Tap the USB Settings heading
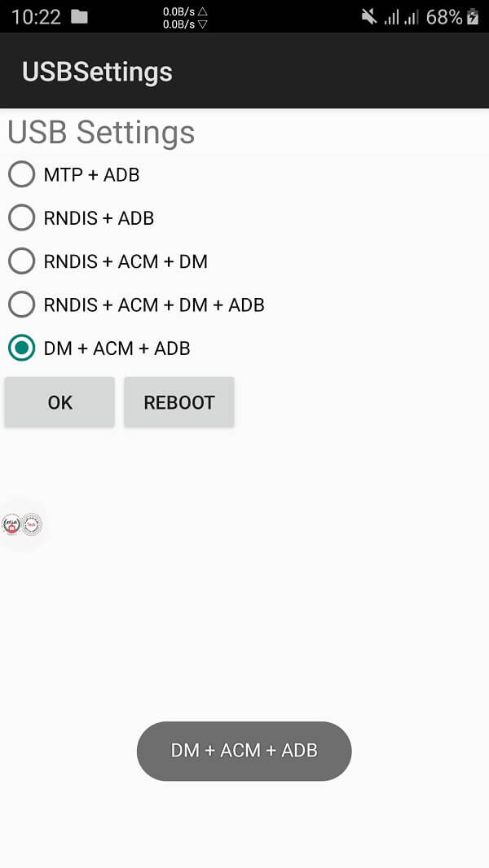Viewport: 489px width, 868px height. coord(101,132)
